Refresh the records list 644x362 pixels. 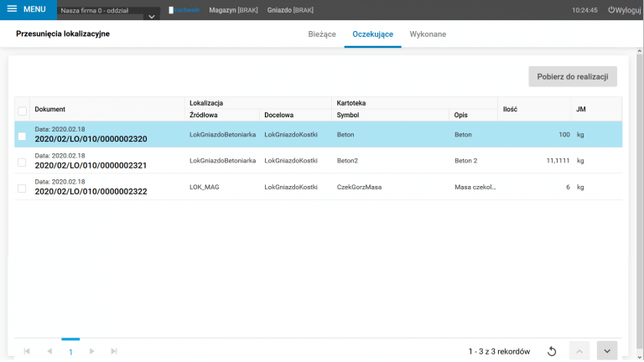tap(552, 351)
